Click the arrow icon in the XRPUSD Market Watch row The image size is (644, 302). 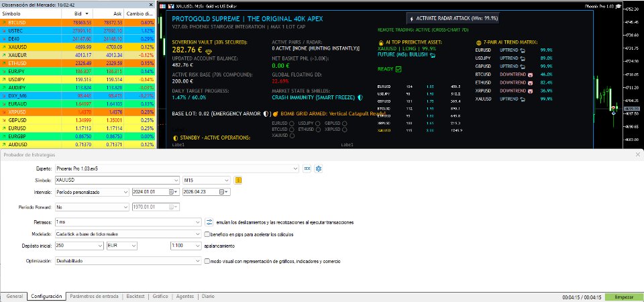coord(4,112)
